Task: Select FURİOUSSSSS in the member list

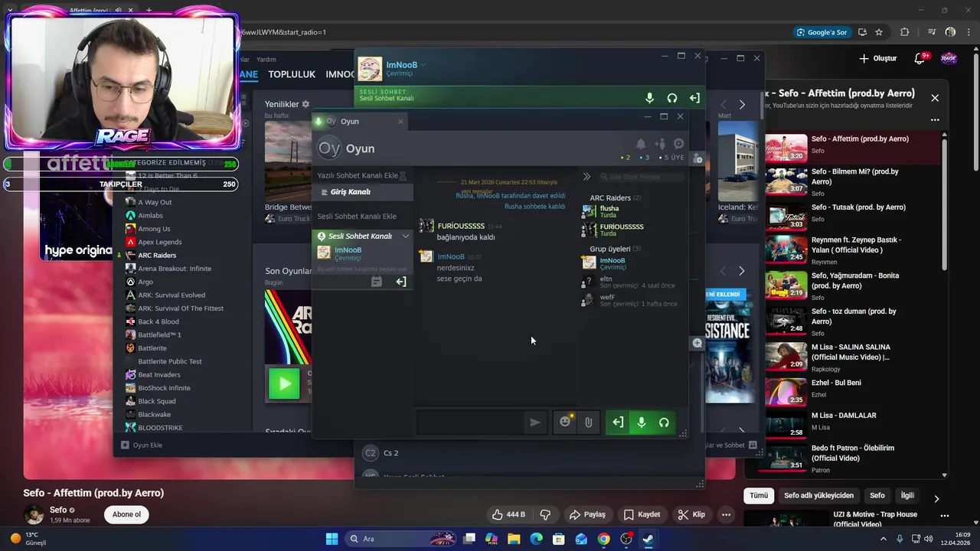Action: [623, 230]
